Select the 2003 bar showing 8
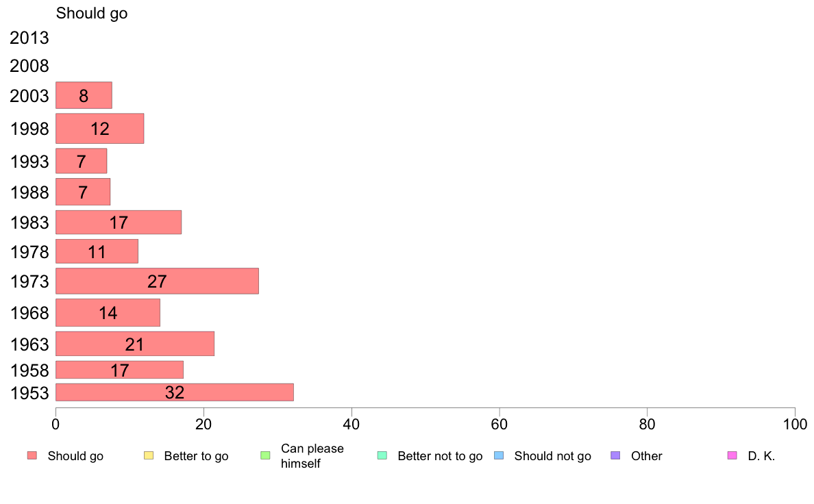This screenshot has height=504, width=814. (84, 95)
